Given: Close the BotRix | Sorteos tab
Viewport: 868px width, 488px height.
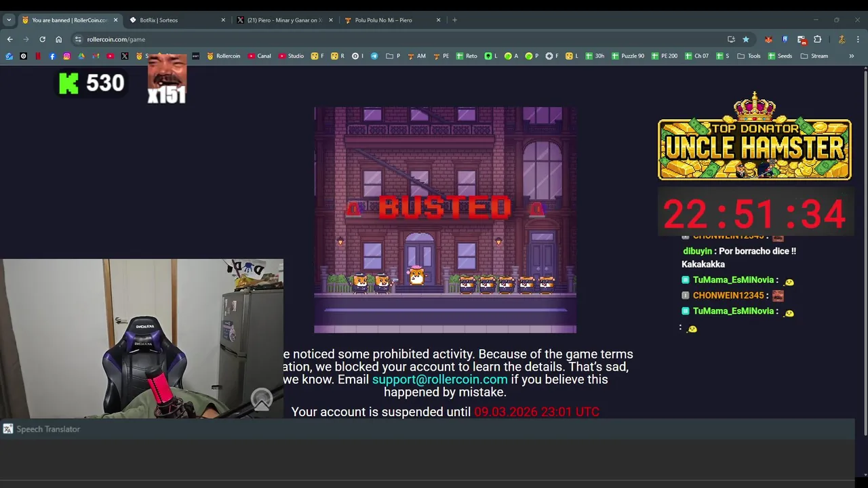Looking at the screenshot, I should tap(223, 20).
